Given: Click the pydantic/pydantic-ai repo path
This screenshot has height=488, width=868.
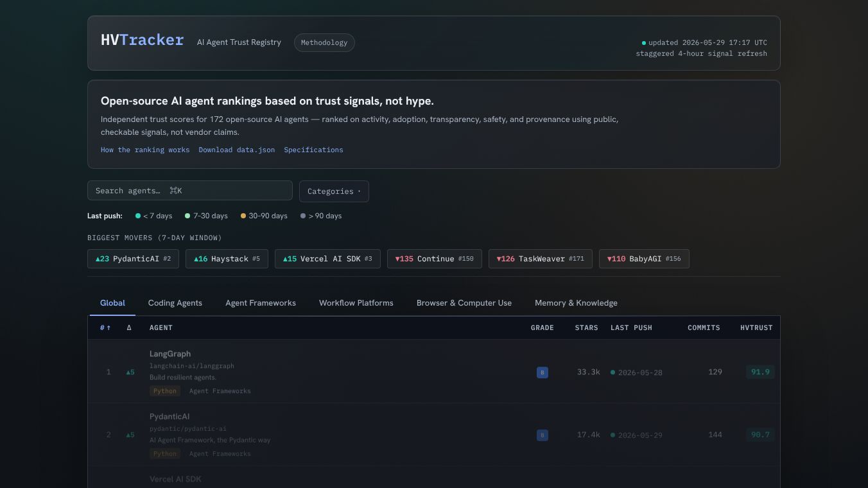Looking at the screenshot, I should pos(188,429).
